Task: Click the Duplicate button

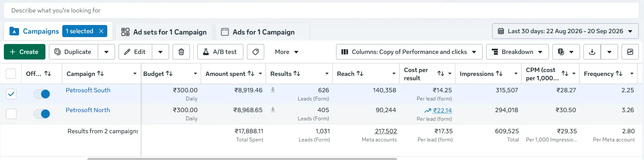Action: coord(73,52)
